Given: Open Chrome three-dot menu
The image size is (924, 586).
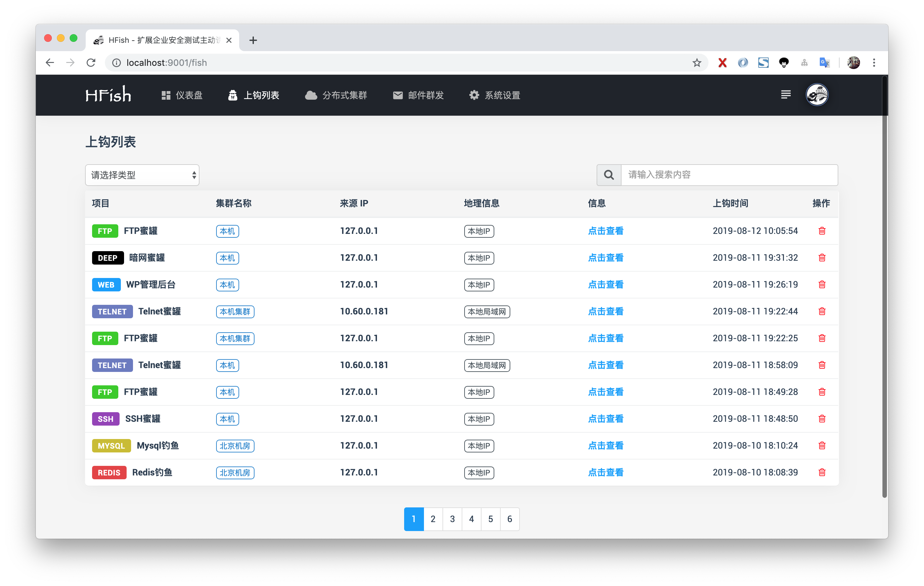Looking at the screenshot, I should [x=874, y=63].
